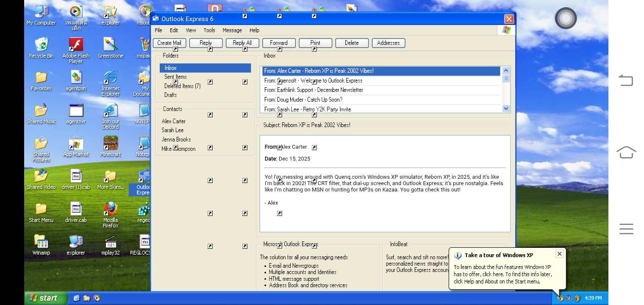Open the Edit menu
Image resolution: width=644 pixels, height=305 pixels.
[x=174, y=30]
